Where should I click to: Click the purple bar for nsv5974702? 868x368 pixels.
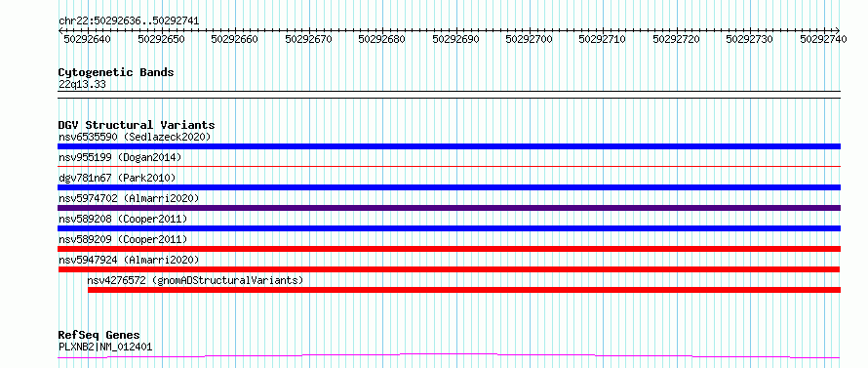[449, 208]
